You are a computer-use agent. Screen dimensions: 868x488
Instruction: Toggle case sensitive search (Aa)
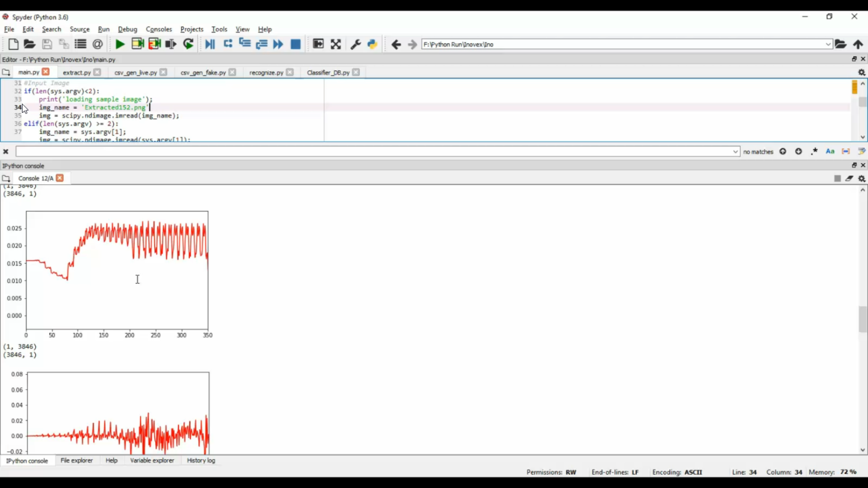pos(830,151)
